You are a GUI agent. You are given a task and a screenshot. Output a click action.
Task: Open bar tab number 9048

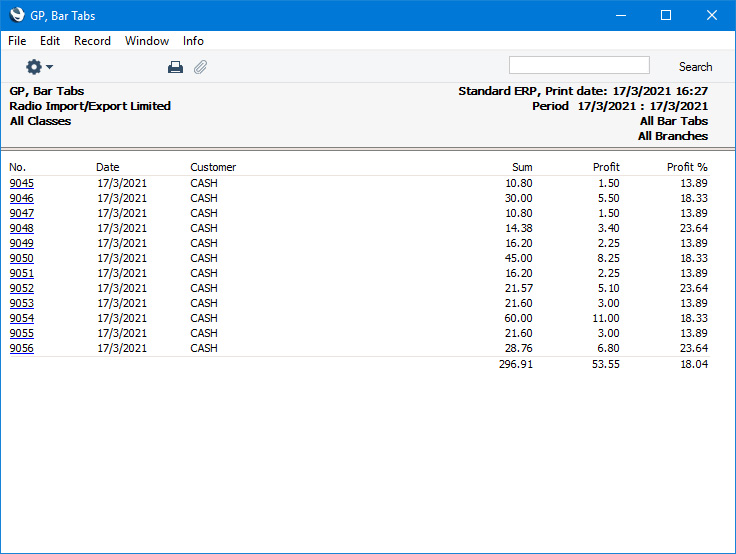pos(22,228)
